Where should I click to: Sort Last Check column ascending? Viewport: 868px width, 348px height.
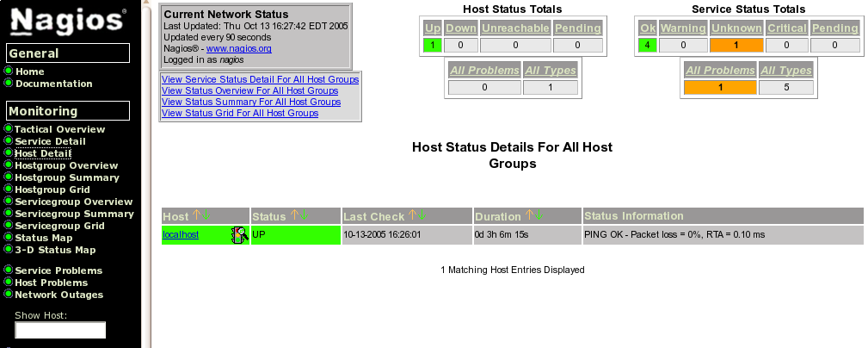[412, 215]
